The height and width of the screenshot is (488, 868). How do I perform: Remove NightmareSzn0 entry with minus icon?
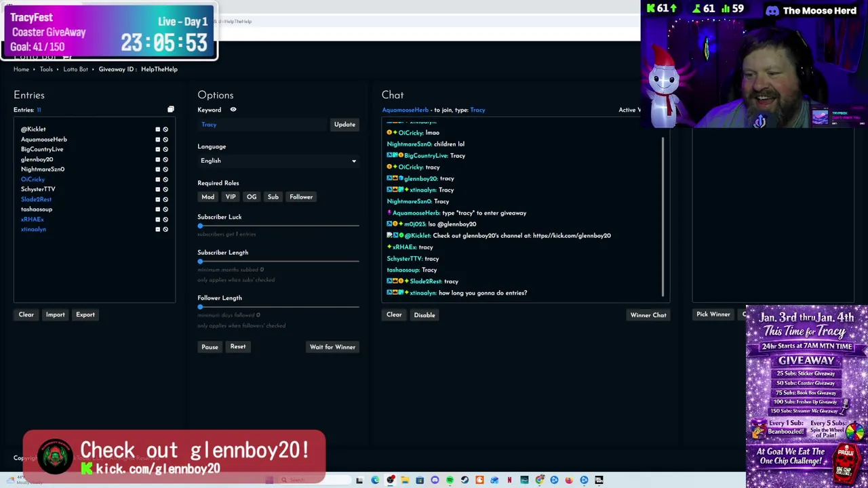point(158,169)
